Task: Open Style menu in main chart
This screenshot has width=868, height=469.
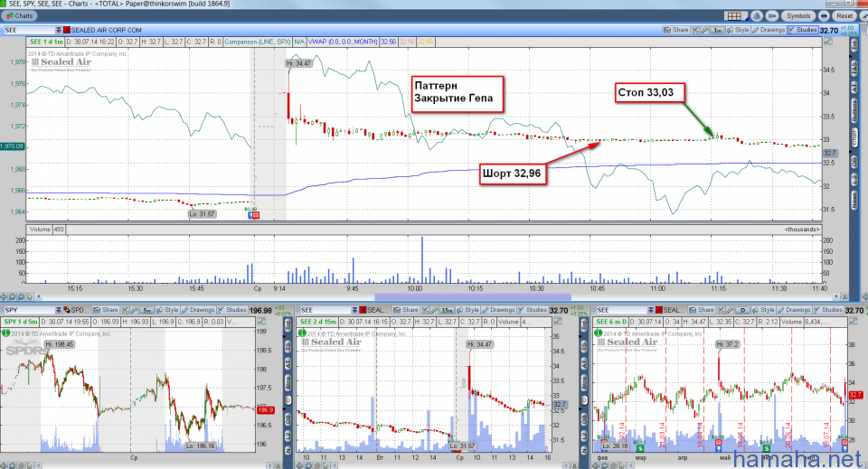Action: click(x=738, y=30)
